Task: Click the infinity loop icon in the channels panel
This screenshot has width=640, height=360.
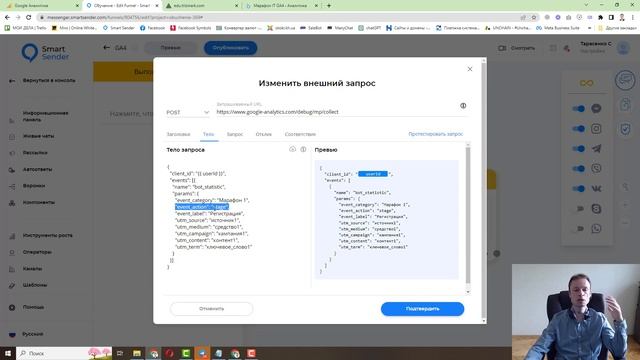Action: click(x=587, y=83)
